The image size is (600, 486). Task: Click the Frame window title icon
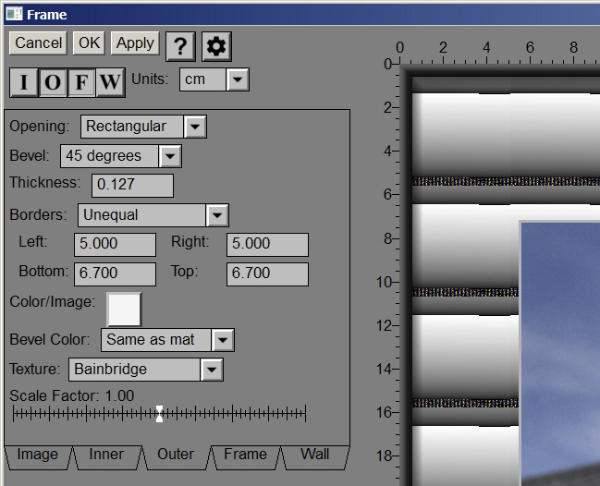point(13,13)
